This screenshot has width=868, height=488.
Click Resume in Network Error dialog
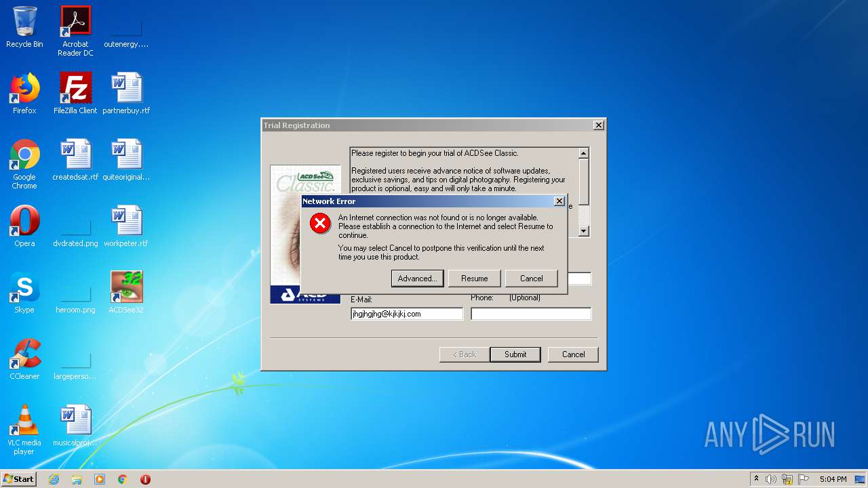click(x=474, y=279)
